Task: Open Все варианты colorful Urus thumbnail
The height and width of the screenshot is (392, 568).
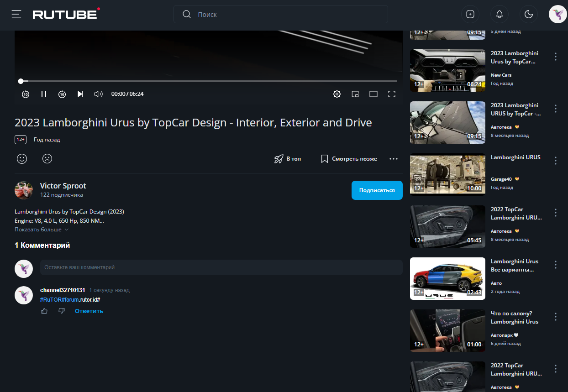Action: click(447, 278)
